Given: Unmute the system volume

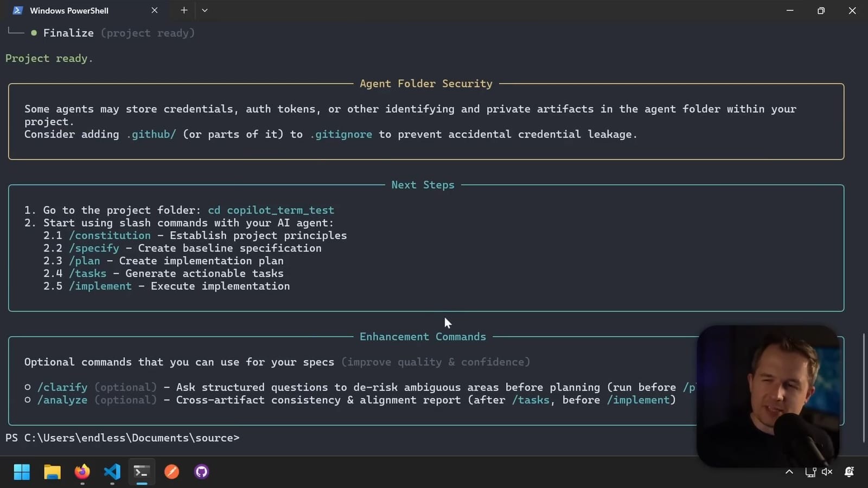Looking at the screenshot, I should (x=826, y=472).
